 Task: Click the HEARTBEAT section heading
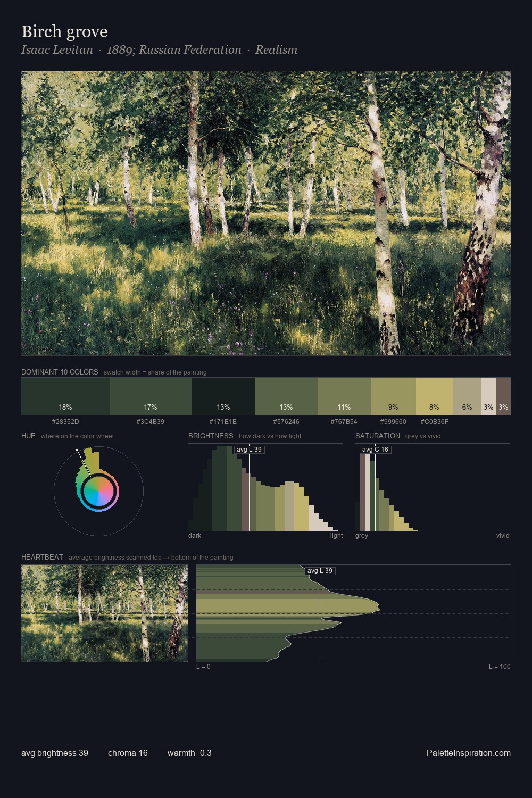pyautogui.click(x=42, y=557)
